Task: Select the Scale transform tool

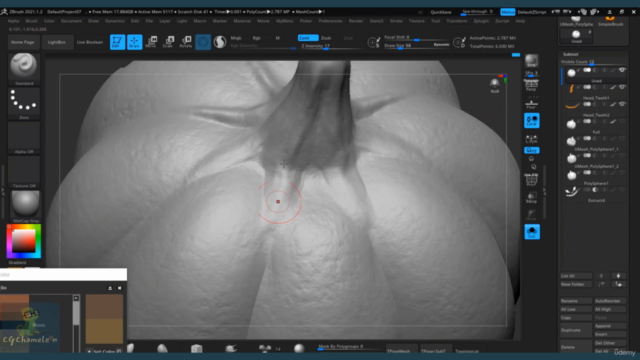Action: [168, 42]
